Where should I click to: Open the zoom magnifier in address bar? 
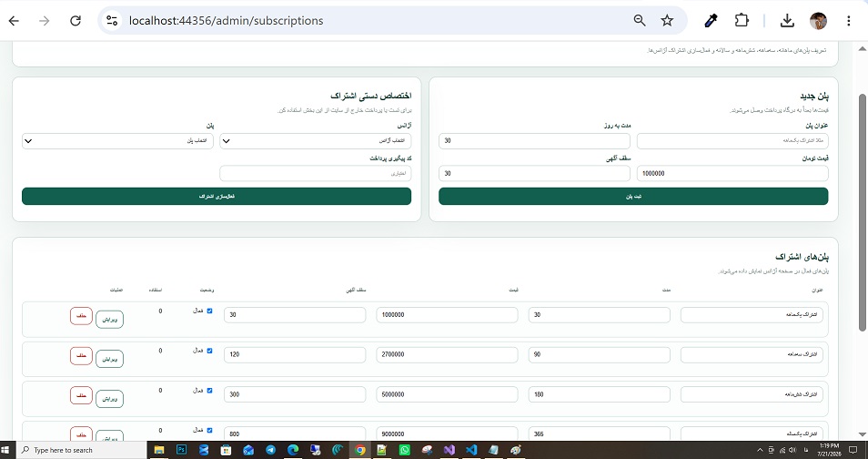pyautogui.click(x=640, y=21)
